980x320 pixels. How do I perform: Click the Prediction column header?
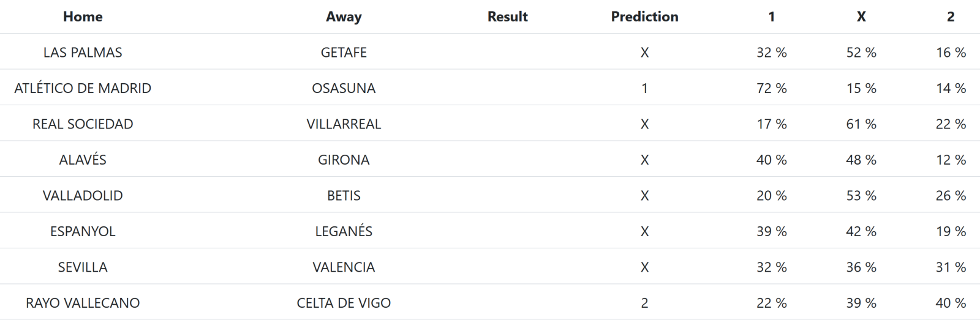point(644,17)
